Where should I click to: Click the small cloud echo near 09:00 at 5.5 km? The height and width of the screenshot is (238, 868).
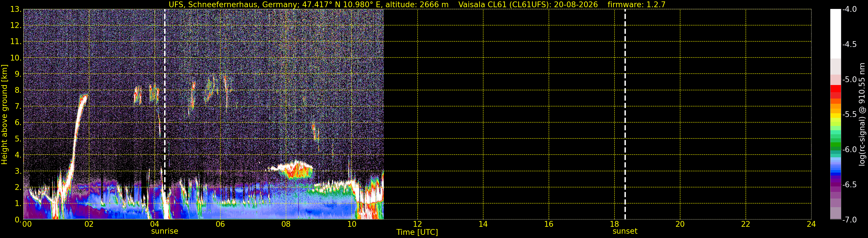coord(316,132)
